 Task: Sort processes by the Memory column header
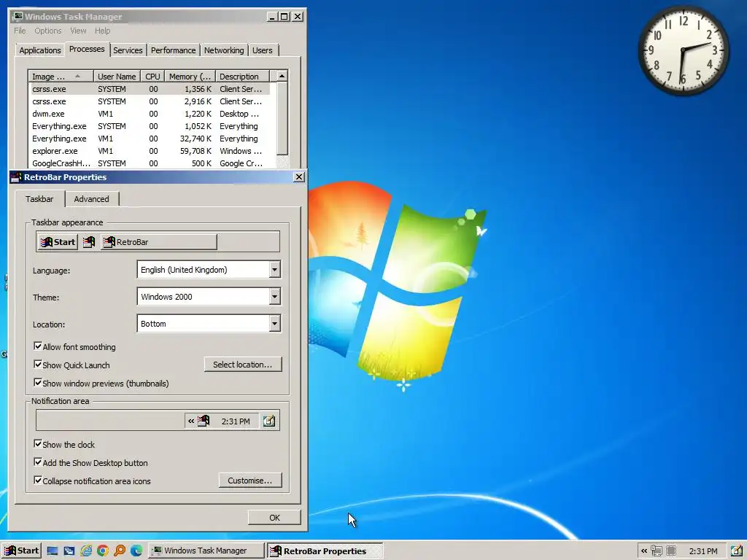(190, 76)
